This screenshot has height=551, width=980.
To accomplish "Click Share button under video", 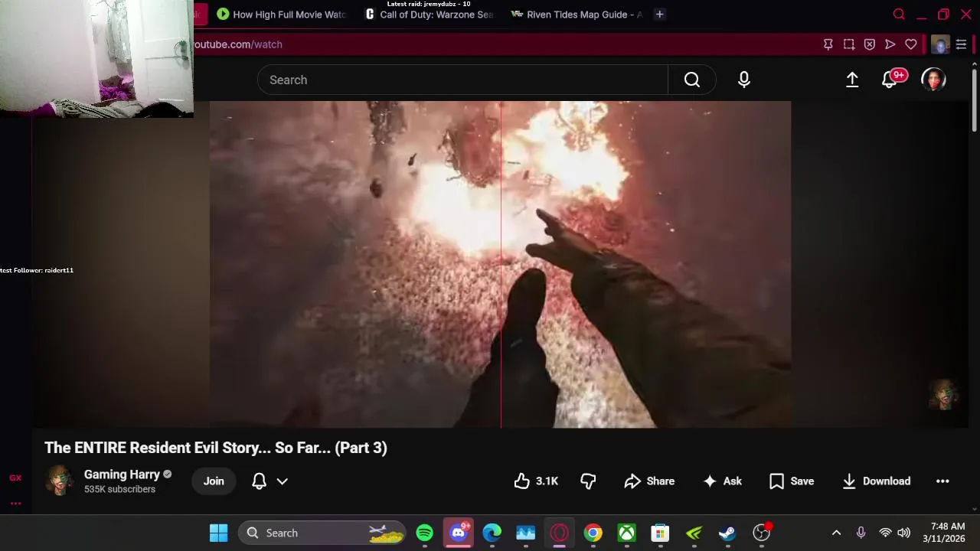I will (x=649, y=481).
